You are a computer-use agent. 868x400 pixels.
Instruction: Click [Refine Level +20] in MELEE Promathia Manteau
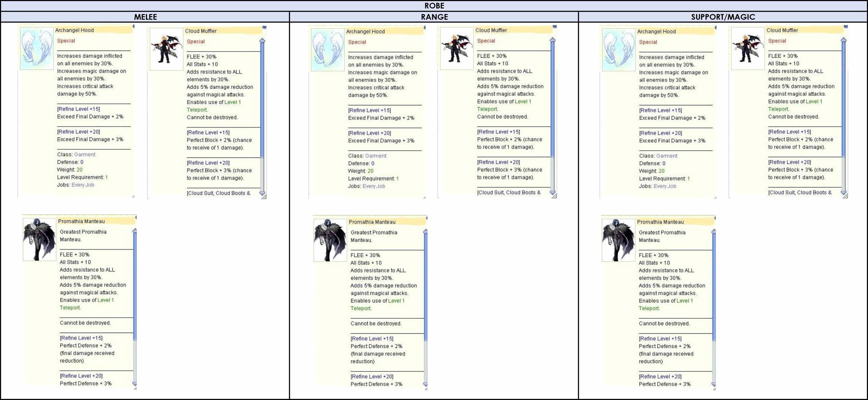[x=81, y=376]
